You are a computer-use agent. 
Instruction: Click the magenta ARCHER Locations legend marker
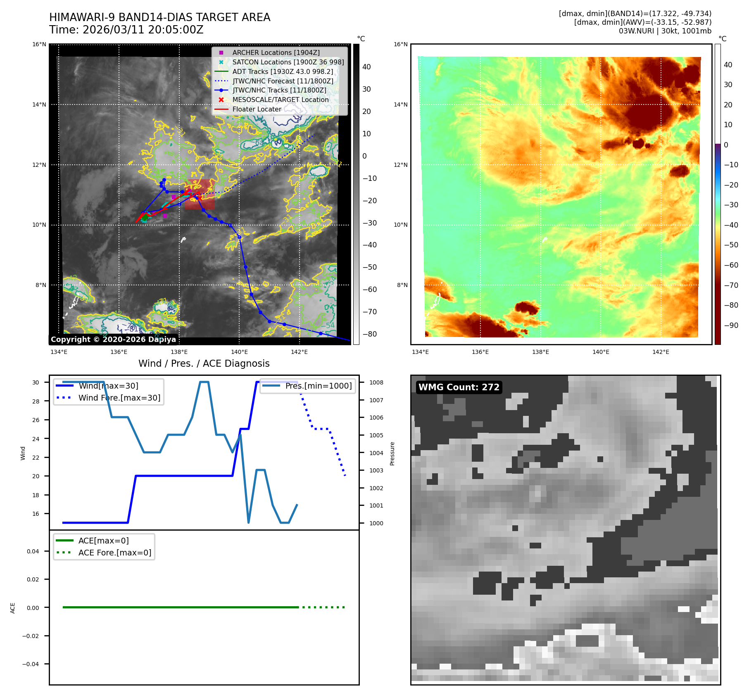pos(221,52)
